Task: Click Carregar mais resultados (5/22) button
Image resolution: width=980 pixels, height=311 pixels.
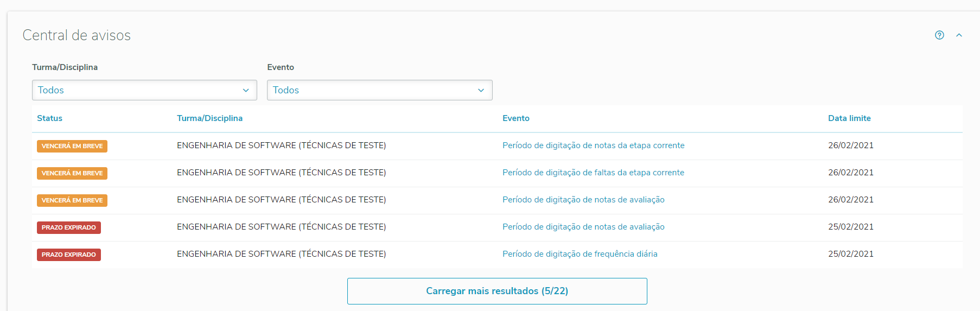Action: 497,291
